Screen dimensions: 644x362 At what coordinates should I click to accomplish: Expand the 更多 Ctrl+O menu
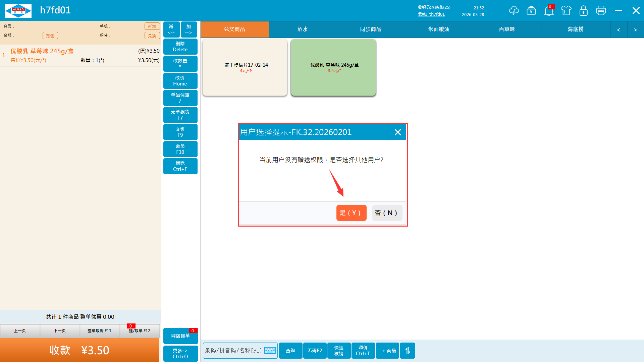point(180,353)
